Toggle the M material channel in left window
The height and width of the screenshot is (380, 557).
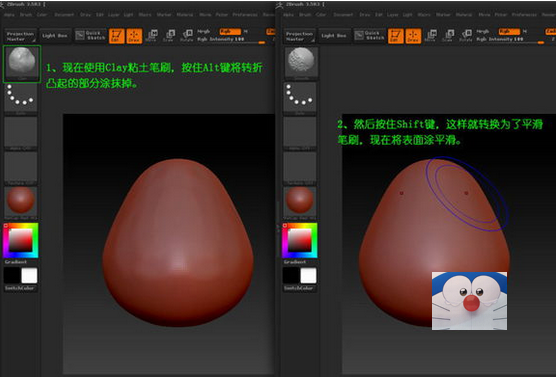tap(246, 32)
